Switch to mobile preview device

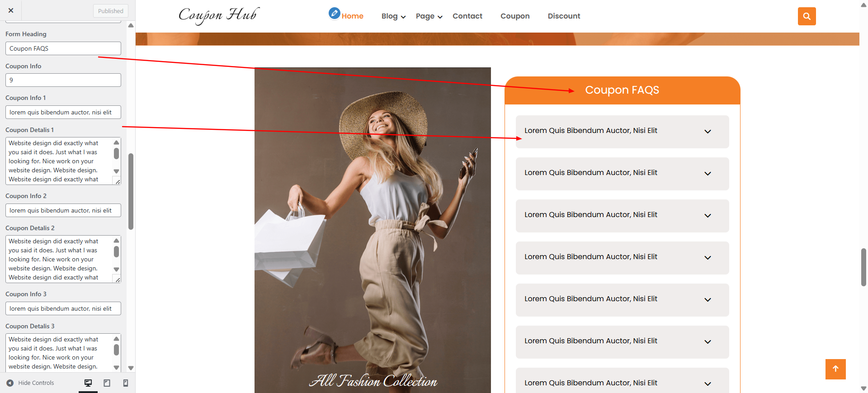click(126, 383)
